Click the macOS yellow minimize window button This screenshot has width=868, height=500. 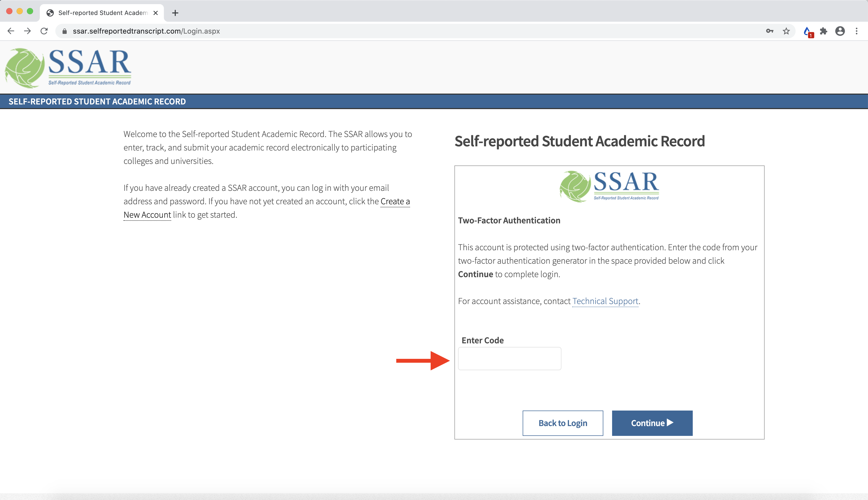(x=20, y=11)
